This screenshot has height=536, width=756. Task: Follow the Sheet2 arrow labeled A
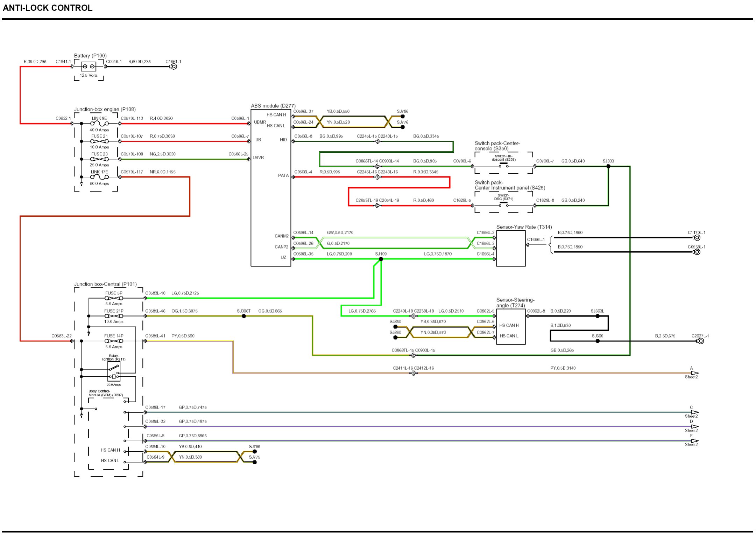[694, 373]
